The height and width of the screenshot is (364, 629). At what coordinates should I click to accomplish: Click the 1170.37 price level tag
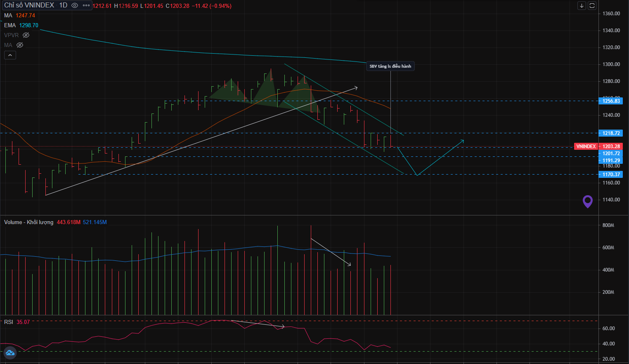pyautogui.click(x=611, y=175)
